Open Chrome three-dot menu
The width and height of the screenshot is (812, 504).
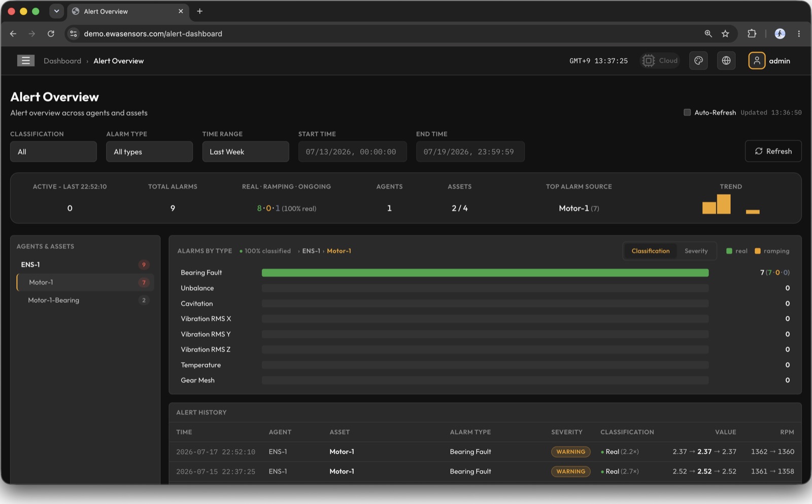click(799, 33)
